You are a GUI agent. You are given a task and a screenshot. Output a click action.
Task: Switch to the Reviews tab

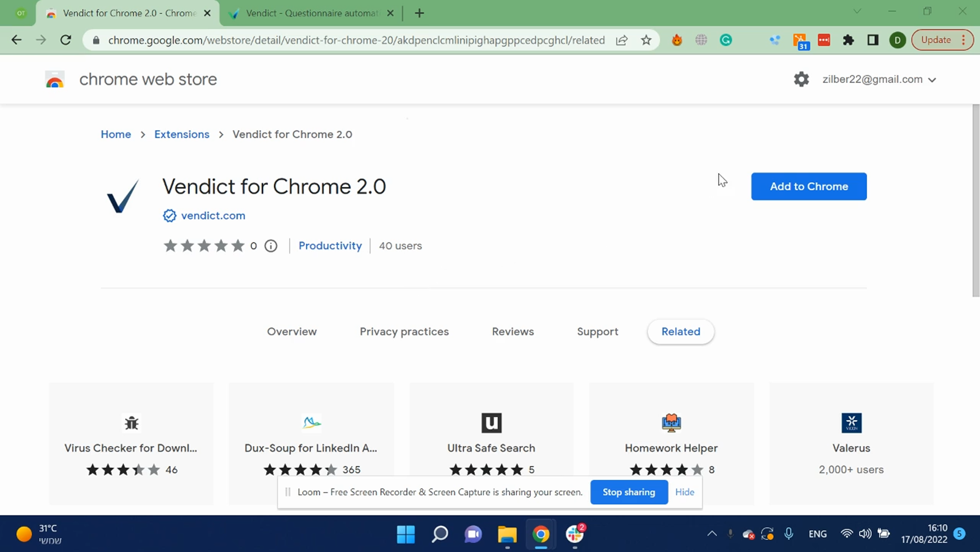tap(512, 332)
